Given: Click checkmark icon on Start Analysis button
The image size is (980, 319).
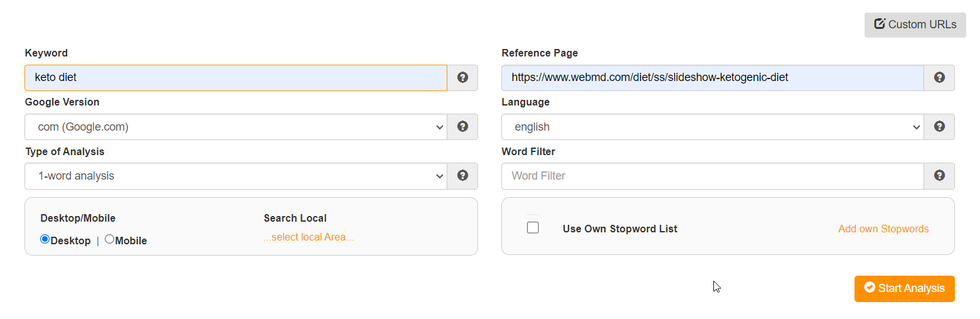Looking at the screenshot, I should click(x=870, y=288).
